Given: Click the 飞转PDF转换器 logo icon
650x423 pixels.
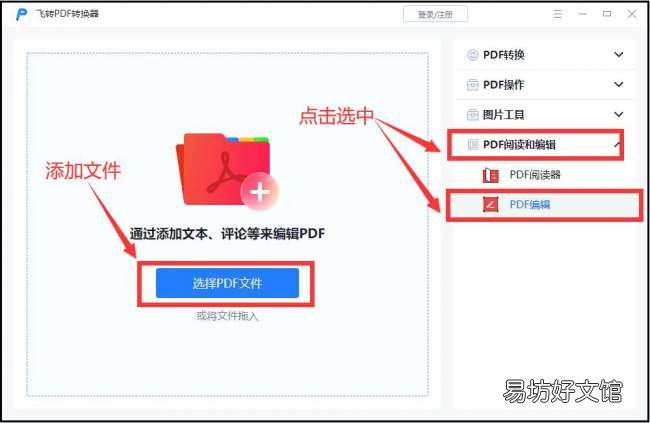Looking at the screenshot, I should click(x=21, y=14).
